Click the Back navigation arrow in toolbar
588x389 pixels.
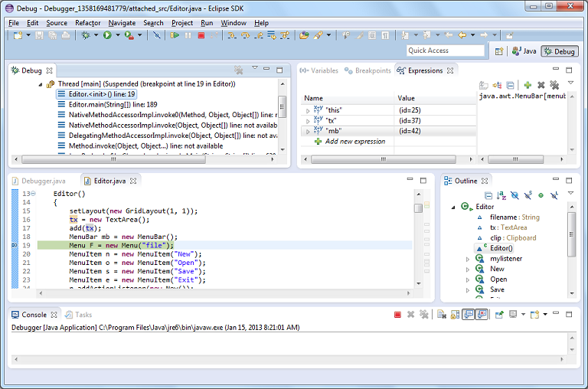click(x=462, y=35)
